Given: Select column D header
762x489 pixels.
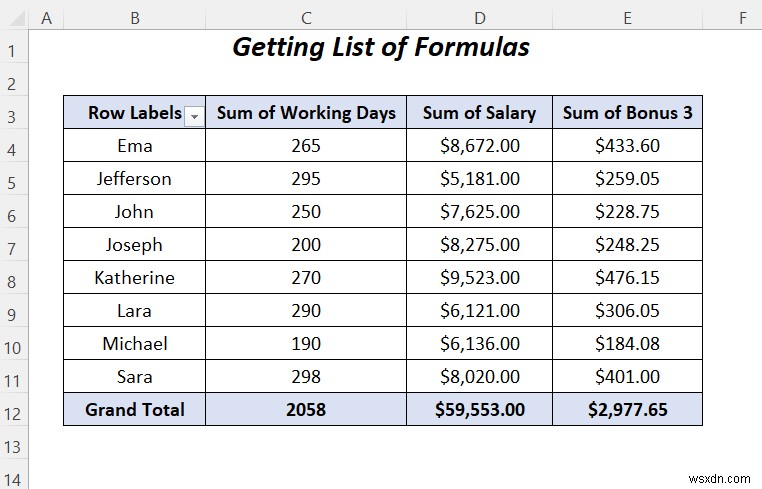Looking at the screenshot, I should pyautogui.click(x=480, y=17).
